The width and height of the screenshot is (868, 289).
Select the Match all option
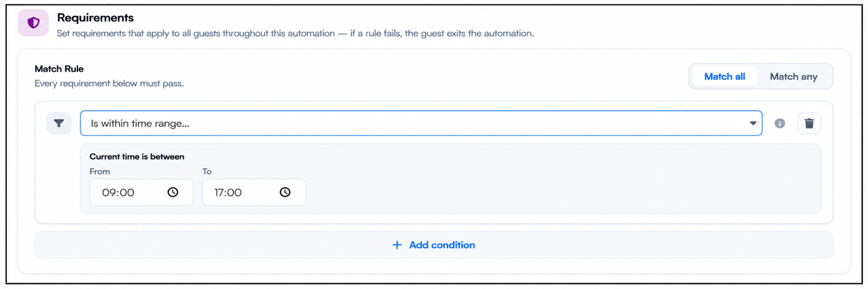point(725,77)
